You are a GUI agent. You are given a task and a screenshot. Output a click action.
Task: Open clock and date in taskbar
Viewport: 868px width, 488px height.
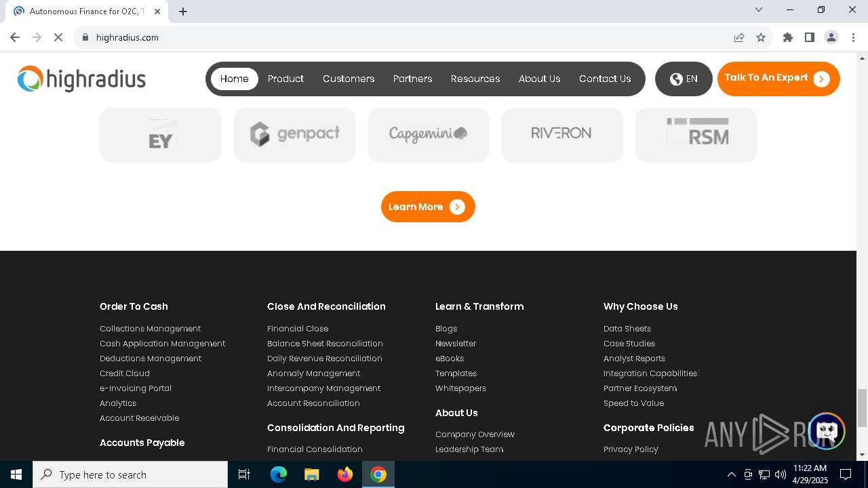tap(810, 474)
